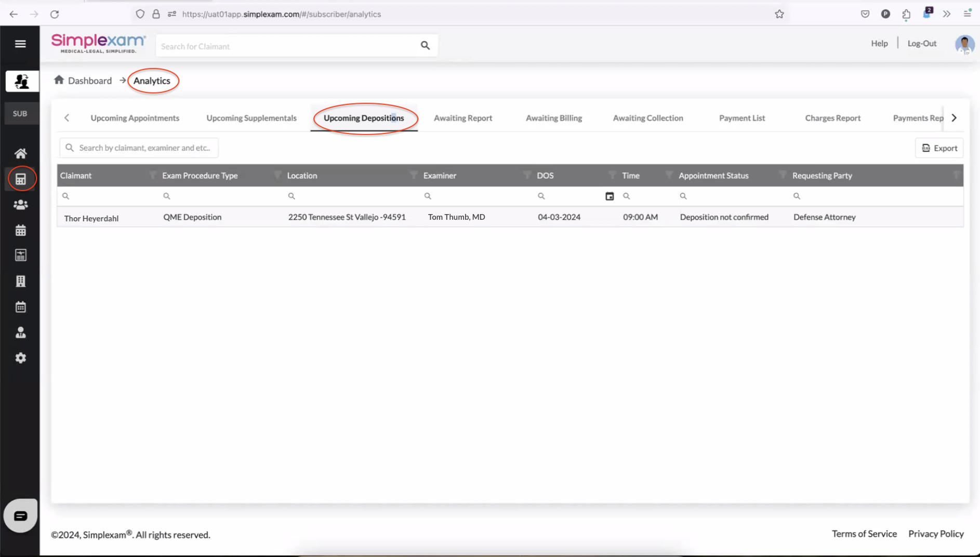980x557 pixels.
Task: Open the Help link
Action: (879, 43)
